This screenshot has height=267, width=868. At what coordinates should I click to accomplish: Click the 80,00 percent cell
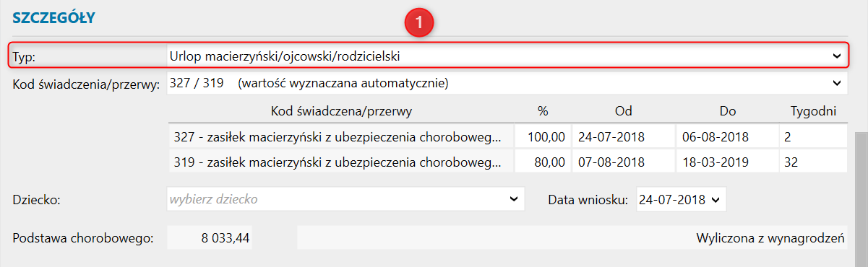click(543, 162)
